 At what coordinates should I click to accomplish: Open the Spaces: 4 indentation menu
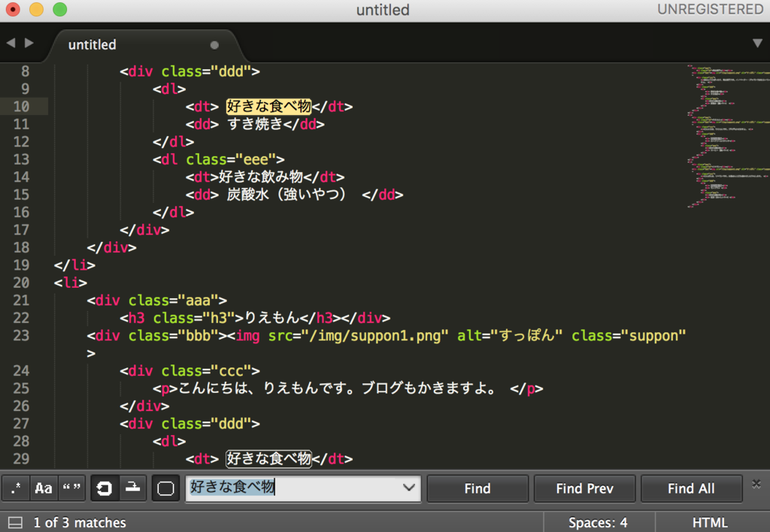[598, 522]
